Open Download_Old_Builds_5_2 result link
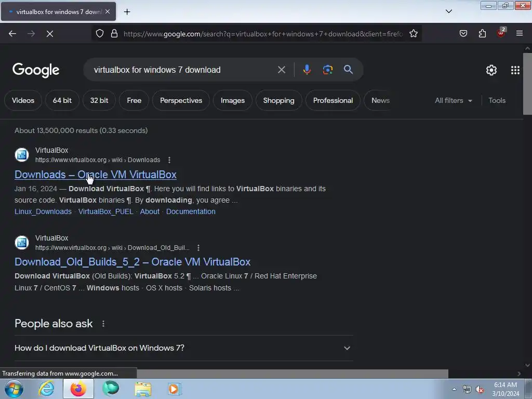 [x=132, y=262]
